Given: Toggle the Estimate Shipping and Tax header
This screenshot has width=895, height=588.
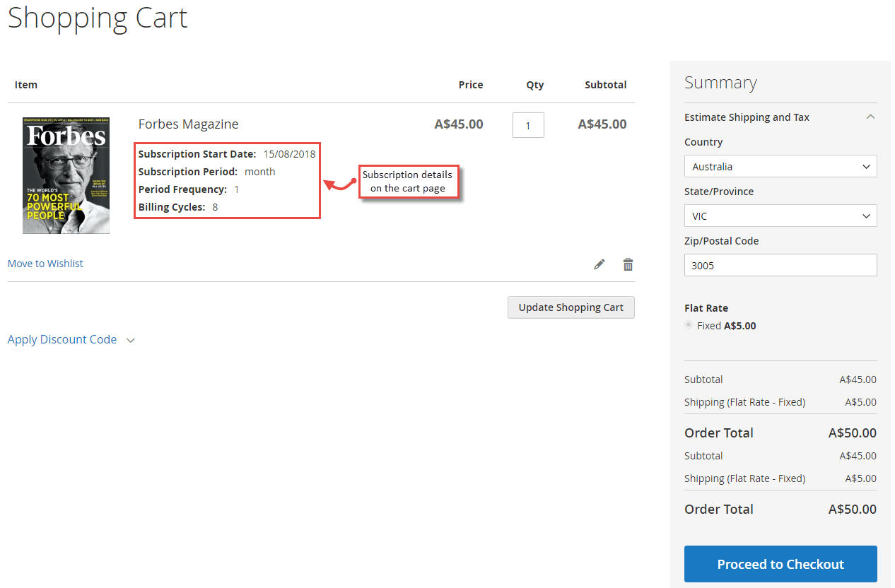Looking at the screenshot, I should [747, 117].
